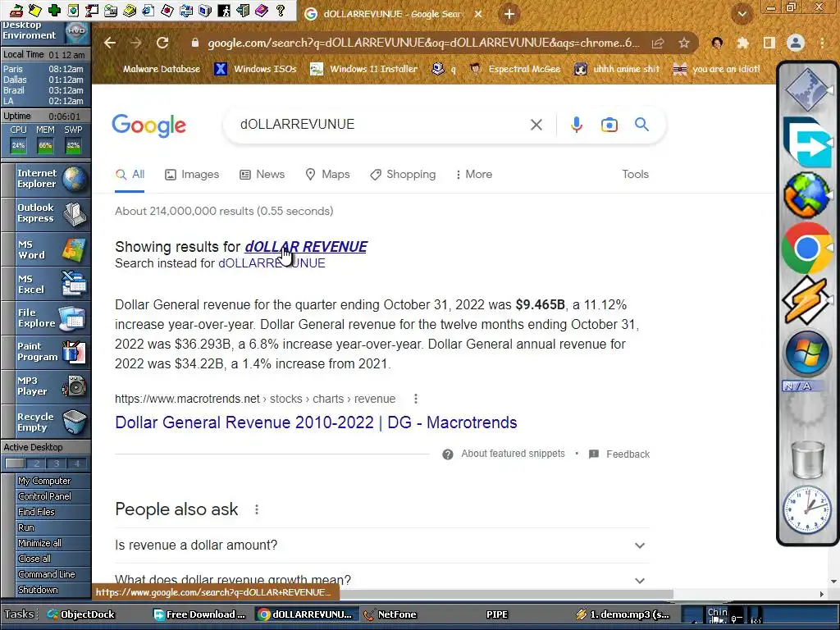Image resolution: width=840 pixels, height=630 pixels.
Task: Select the All results tab
Action: (130, 175)
